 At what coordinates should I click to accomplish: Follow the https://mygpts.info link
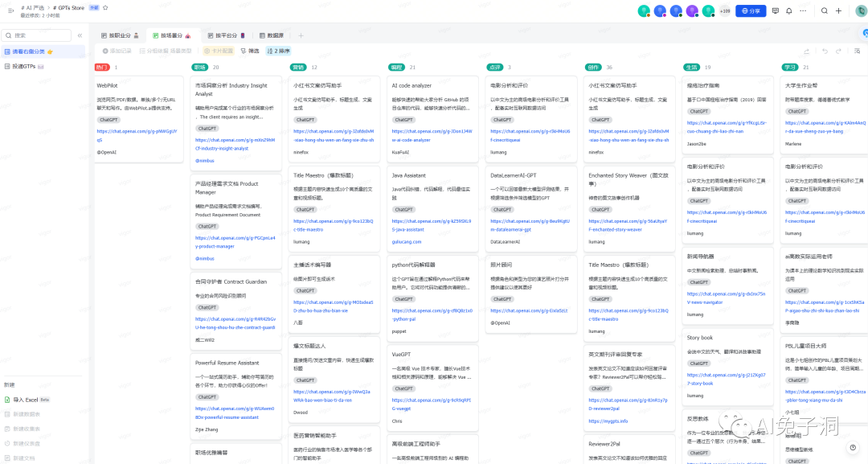[608, 421]
